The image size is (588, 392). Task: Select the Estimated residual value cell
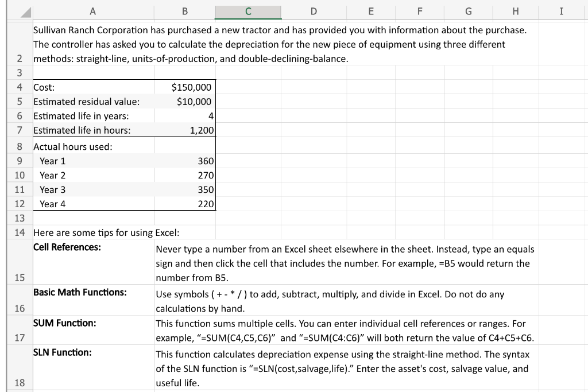click(92, 102)
